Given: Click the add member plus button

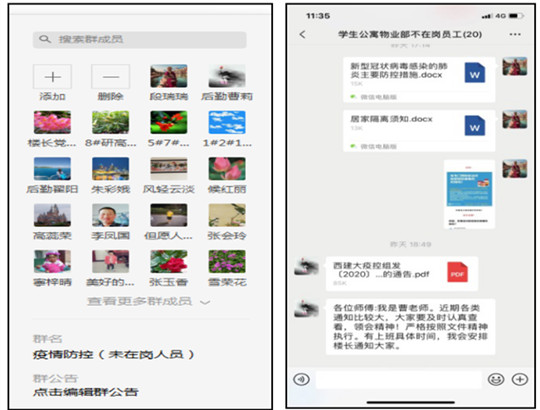Looking at the screenshot, I should [52, 76].
